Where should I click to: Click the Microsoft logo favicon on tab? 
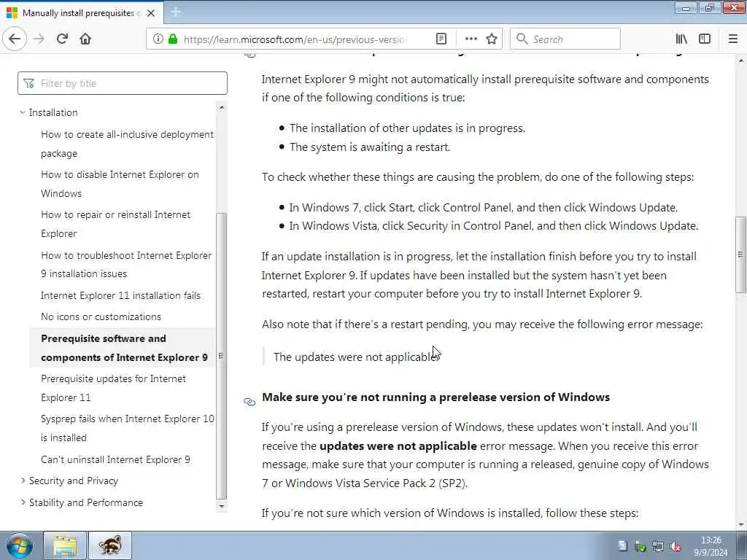pyautogui.click(x=12, y=13)
